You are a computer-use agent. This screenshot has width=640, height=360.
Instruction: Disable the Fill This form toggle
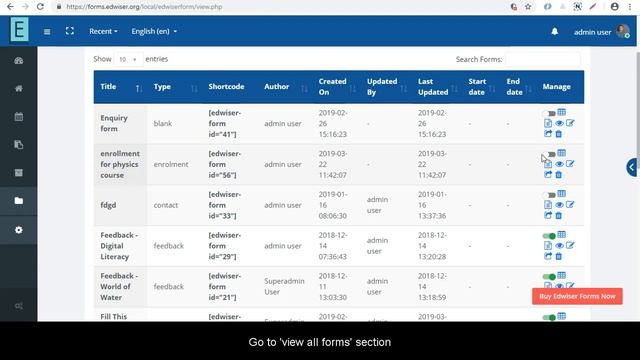[549, 318]
